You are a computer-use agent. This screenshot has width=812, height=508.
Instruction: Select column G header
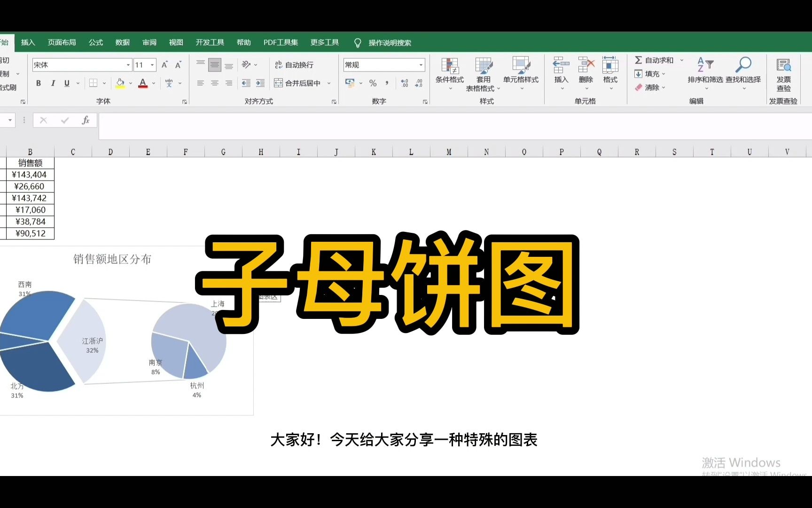223,152
